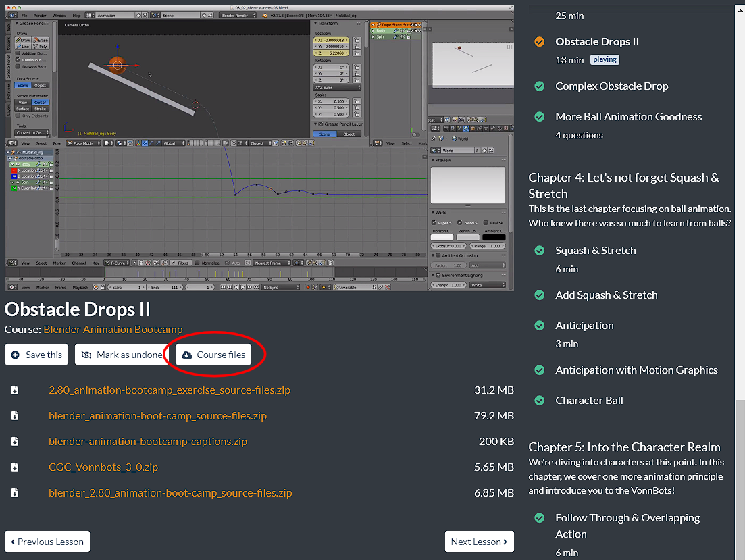
Task: Go to Next Lesson
Action: tap(480, 542)
